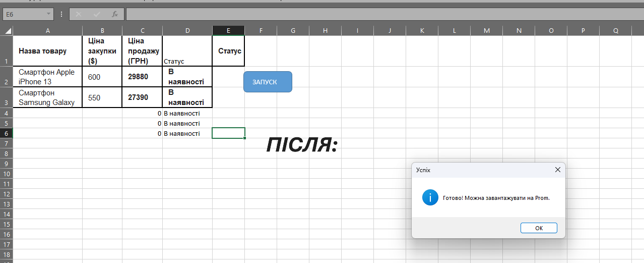Click the 0 value in row 5
Image resolution: width=644 pixels, height=263 pixels.
point(142,123)
